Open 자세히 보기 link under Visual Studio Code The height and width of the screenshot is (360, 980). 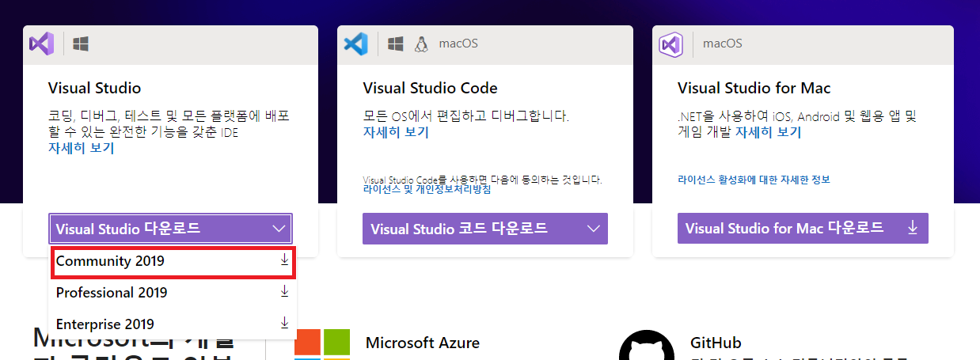396,132
